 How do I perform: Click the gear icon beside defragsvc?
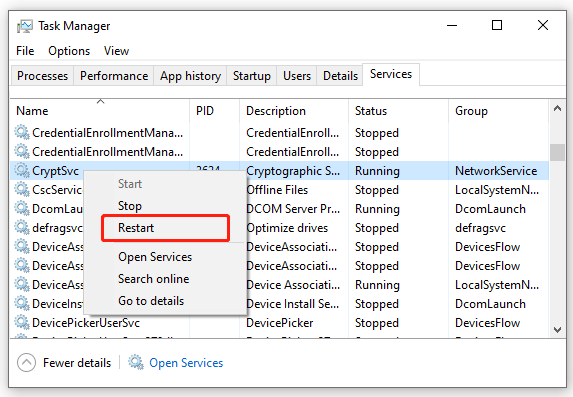(22, 227)
